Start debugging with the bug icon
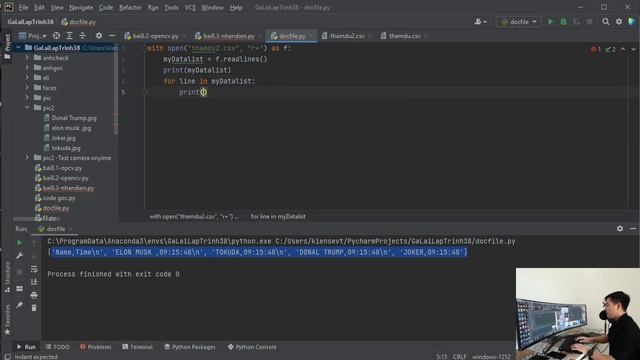This screenshot has height=360, width=640. (563, 22)
